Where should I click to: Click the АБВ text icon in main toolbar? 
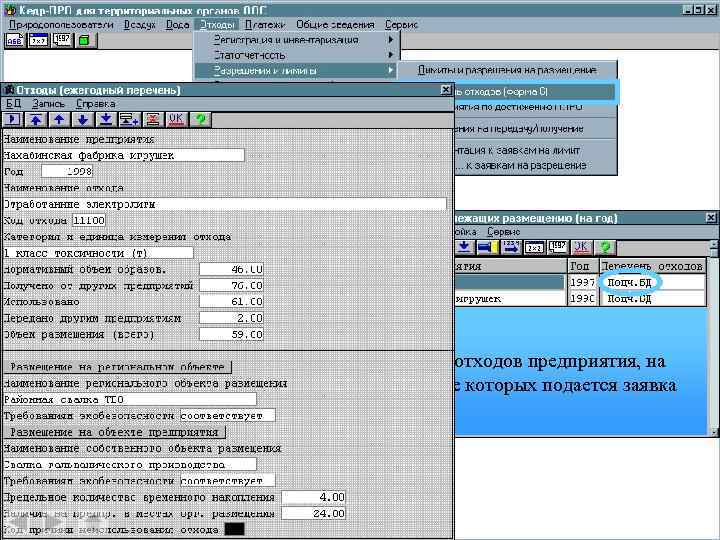coord(15,40)
